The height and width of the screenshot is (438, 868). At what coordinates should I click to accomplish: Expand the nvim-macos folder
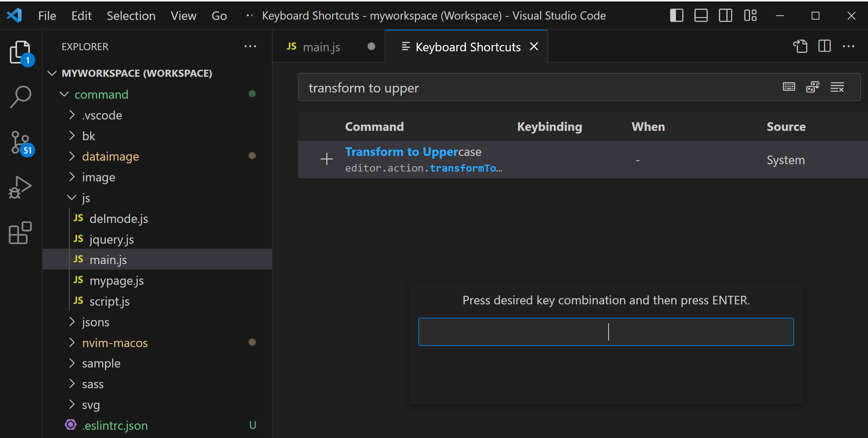tap(72, 342)
